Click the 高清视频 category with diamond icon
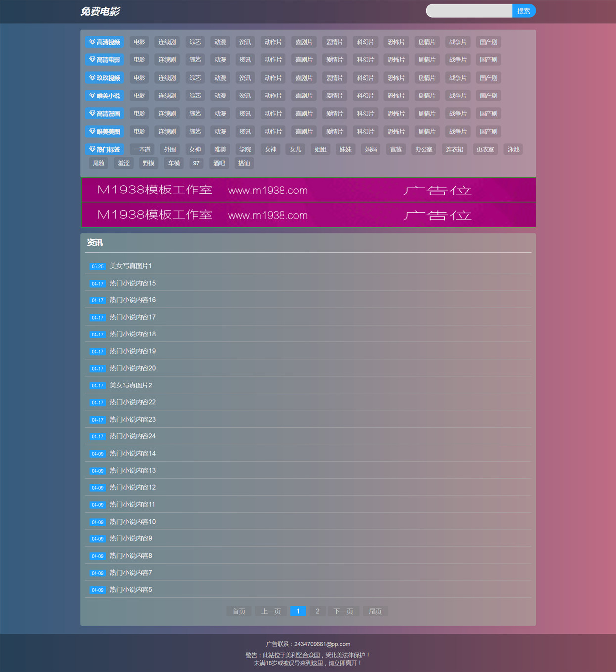Viewport: 616px width, 672px height. coord(104,42)
